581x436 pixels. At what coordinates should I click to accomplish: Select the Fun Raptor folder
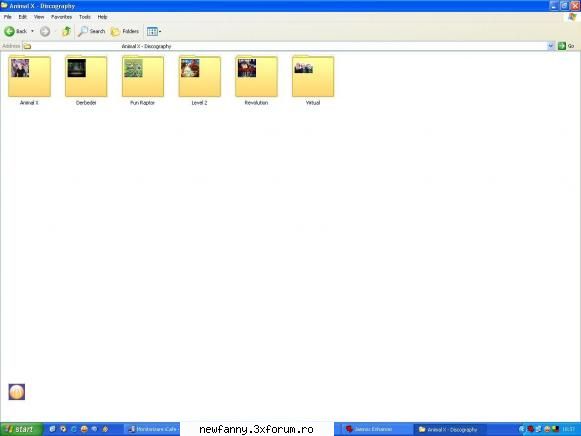(x=143, y=80)
